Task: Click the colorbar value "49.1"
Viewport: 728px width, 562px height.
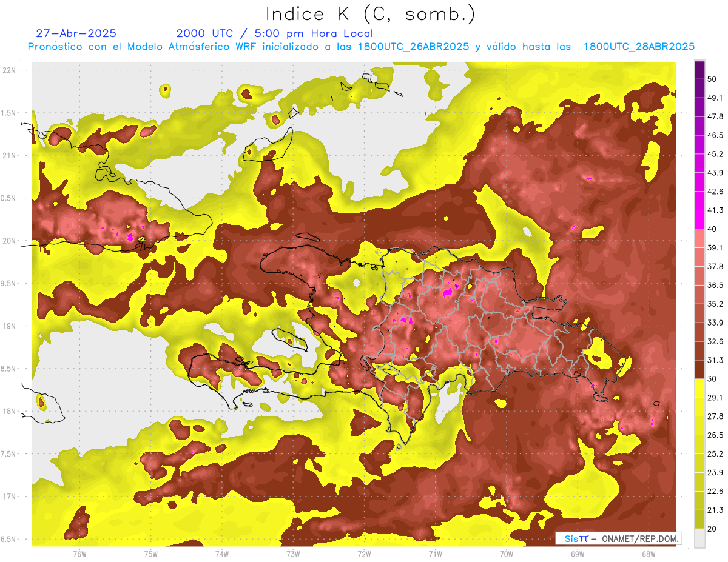Action: [715, 98]
